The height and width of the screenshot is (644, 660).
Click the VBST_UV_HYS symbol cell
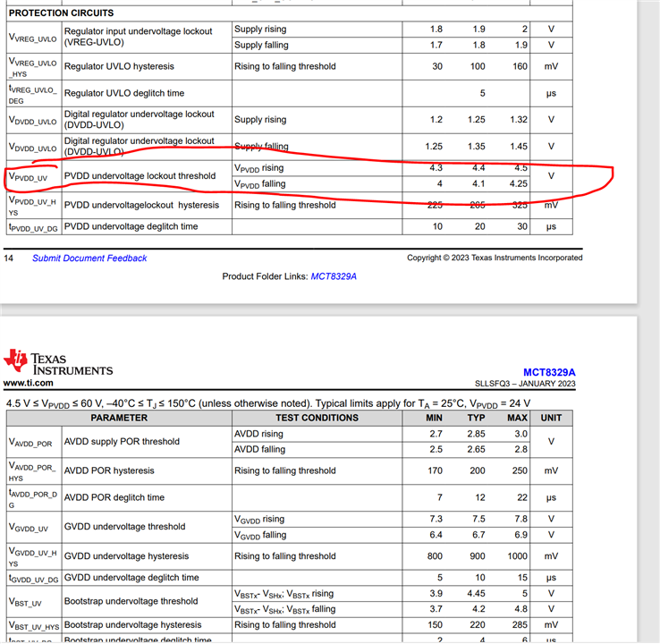[x=34, y=625]
